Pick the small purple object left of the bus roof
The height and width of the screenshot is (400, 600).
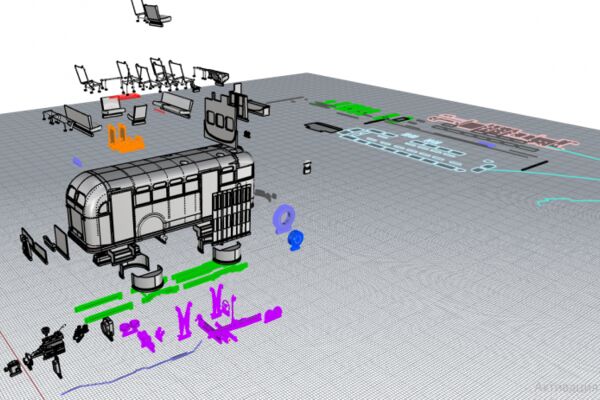point(77,162)
